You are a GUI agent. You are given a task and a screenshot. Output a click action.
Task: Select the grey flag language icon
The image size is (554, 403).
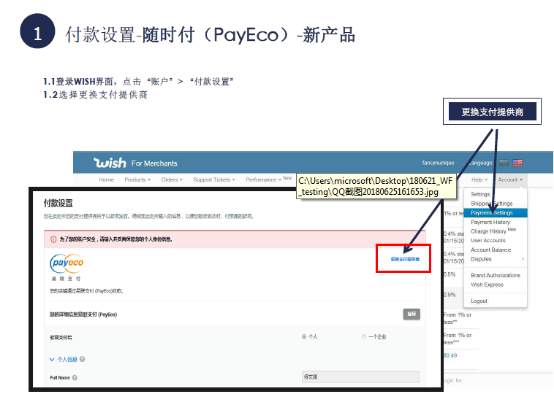coord(504,162)
